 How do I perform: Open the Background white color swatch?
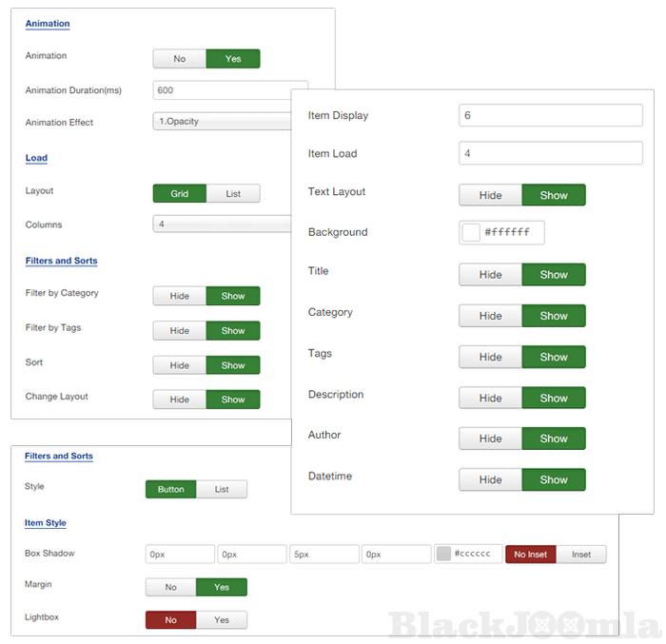(x=471, y=232)
